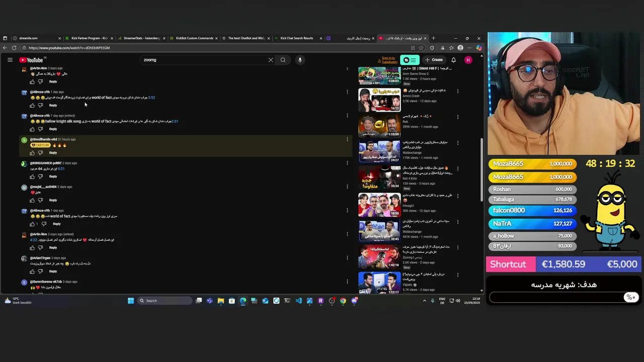The height and width of the screenshot is (362, 644).
Task: Open options menu for @Smallhands-o8d comment
Action: coord(347,139)
